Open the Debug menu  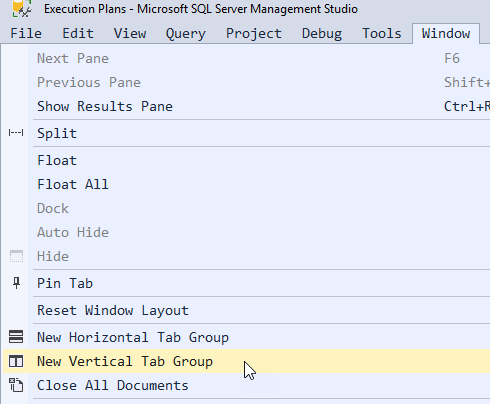pos(322,34)
